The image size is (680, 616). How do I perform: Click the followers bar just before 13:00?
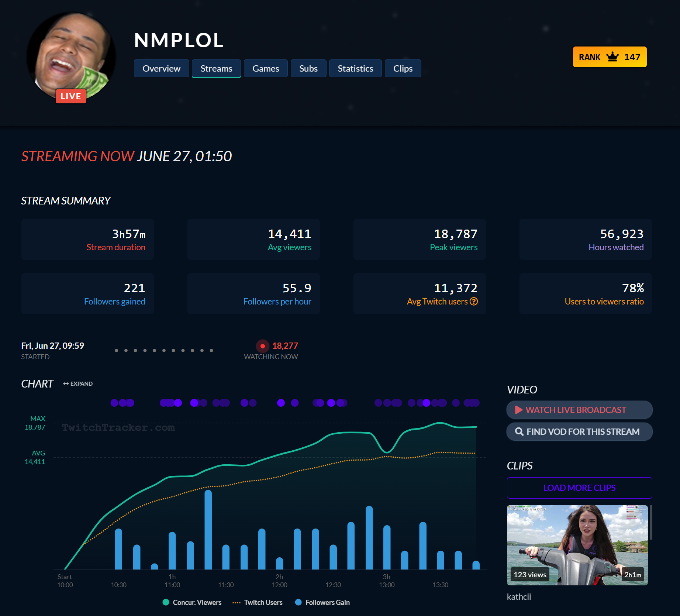(x=369, y=538)
